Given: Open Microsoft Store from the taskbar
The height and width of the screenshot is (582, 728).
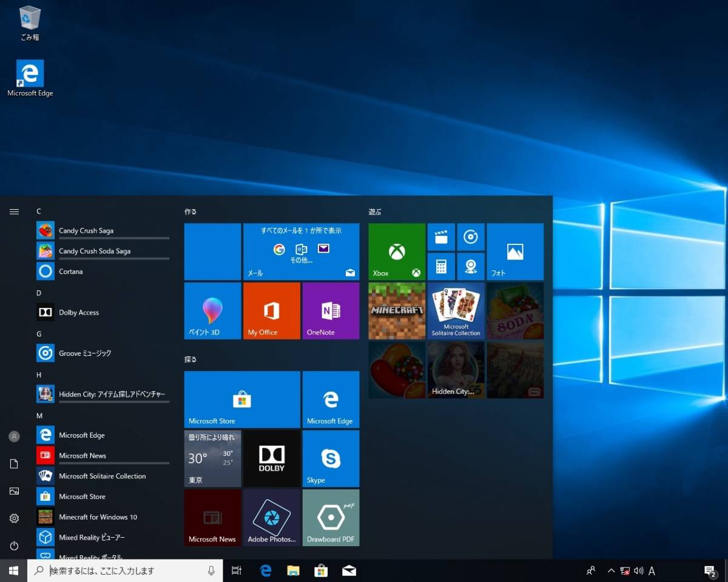Looking at the screenshot, I should click(321, 570).
